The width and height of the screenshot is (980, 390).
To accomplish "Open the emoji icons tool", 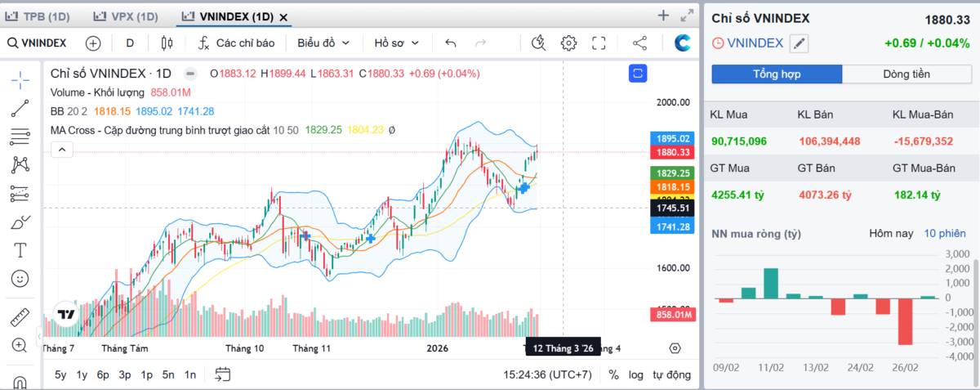I will [20, 278].
